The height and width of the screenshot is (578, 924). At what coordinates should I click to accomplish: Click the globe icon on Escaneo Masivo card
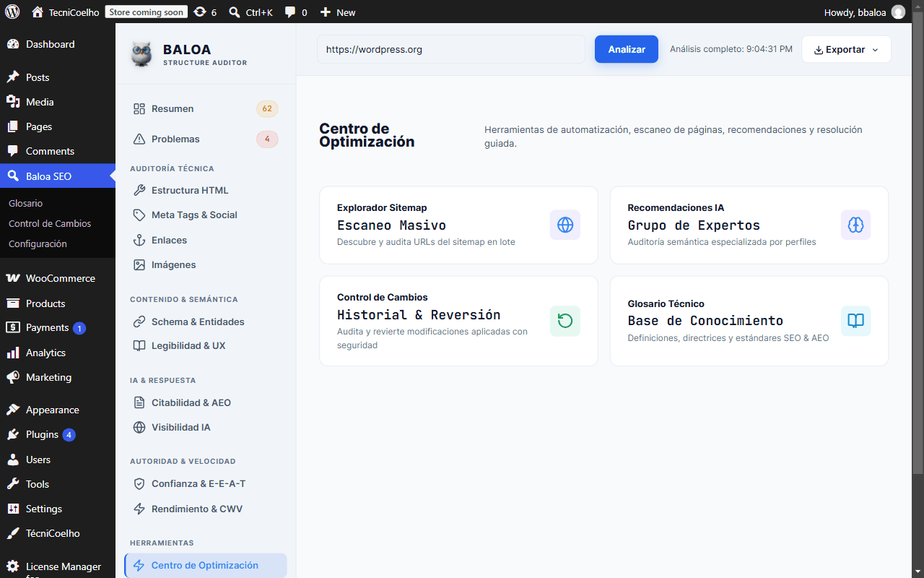tap(565, 225)
